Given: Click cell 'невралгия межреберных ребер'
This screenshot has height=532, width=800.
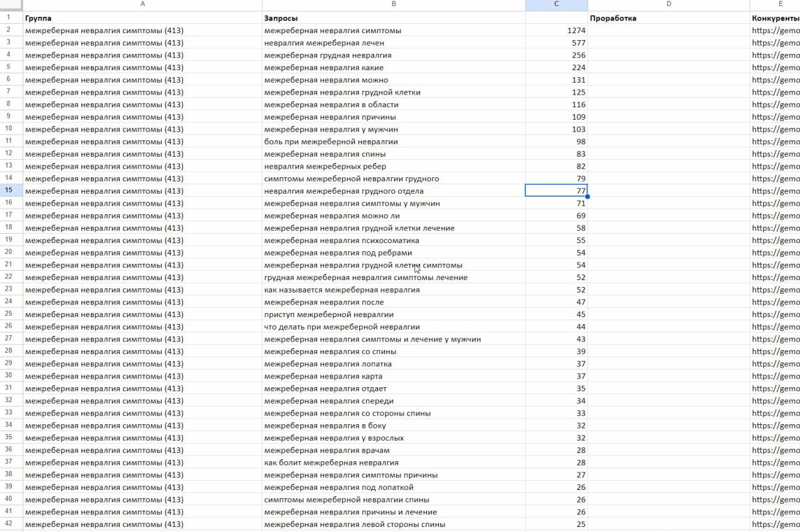Looking at the screenshot, I should pos(394,166).
